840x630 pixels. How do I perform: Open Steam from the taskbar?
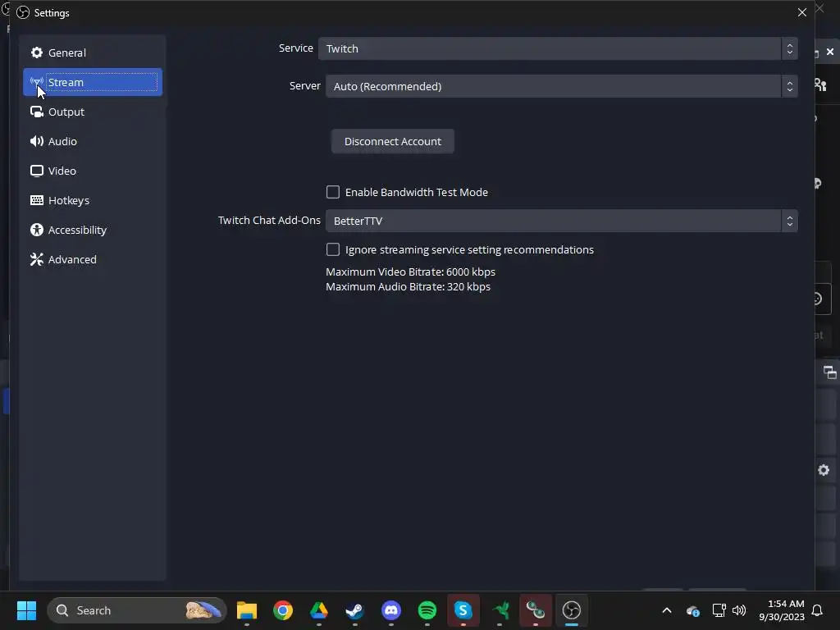pos(354,610)
